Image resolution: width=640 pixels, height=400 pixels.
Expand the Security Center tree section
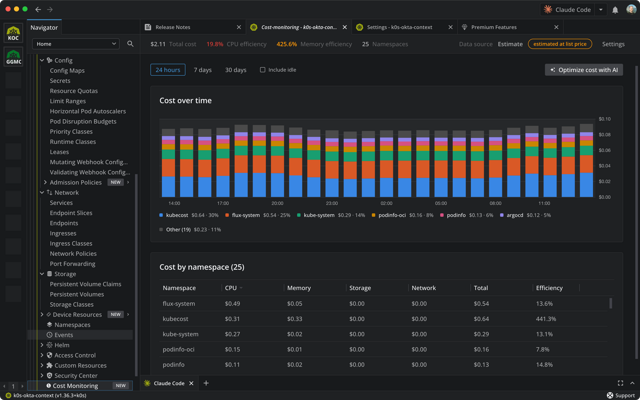click(x=42, y=376)
